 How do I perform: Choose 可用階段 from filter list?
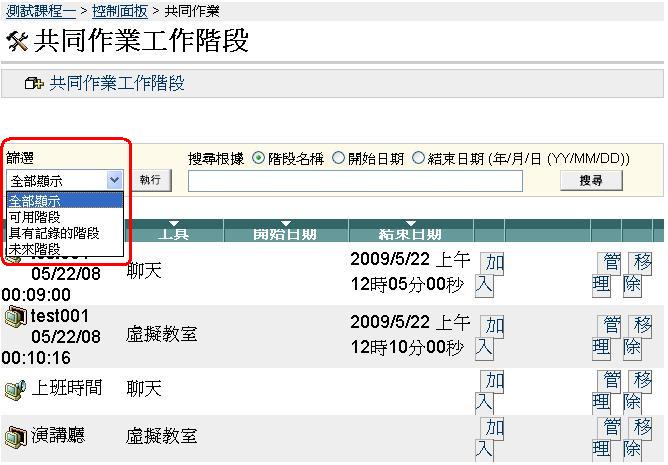click(x=35, y=216)
